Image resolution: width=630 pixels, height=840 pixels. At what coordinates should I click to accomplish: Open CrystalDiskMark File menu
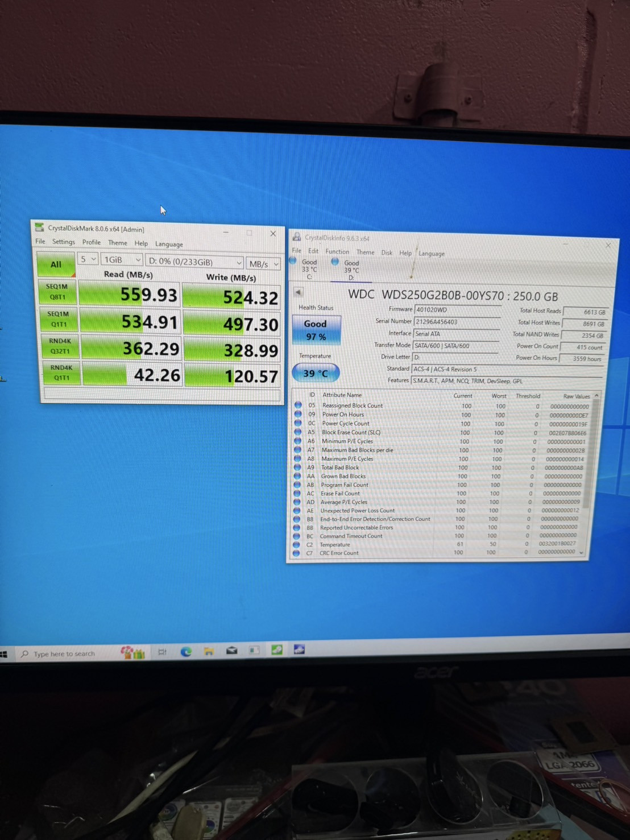(40, 241)
